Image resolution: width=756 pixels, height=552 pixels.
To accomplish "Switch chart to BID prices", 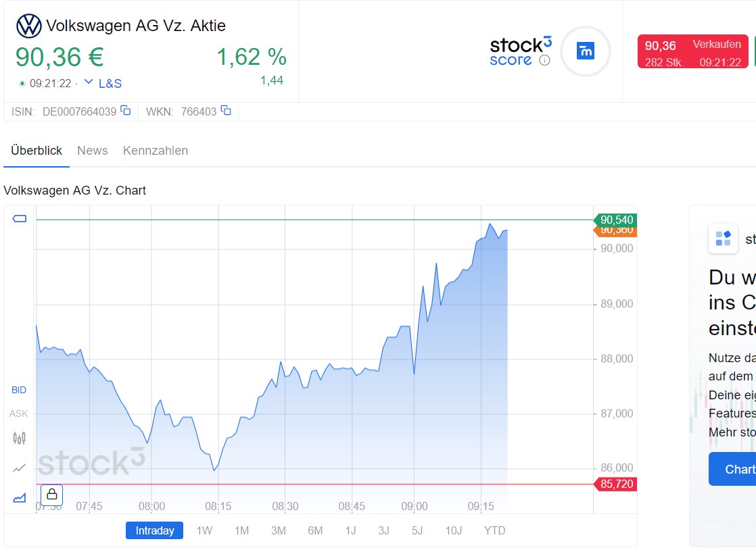I will 19,390.
